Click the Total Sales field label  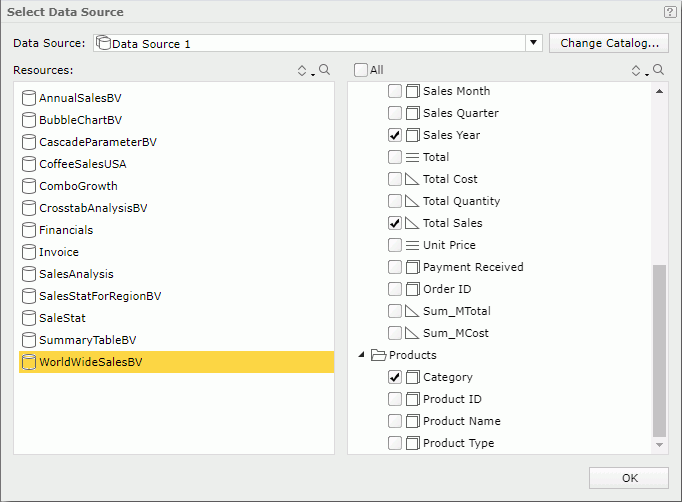[x=453, y=223]
